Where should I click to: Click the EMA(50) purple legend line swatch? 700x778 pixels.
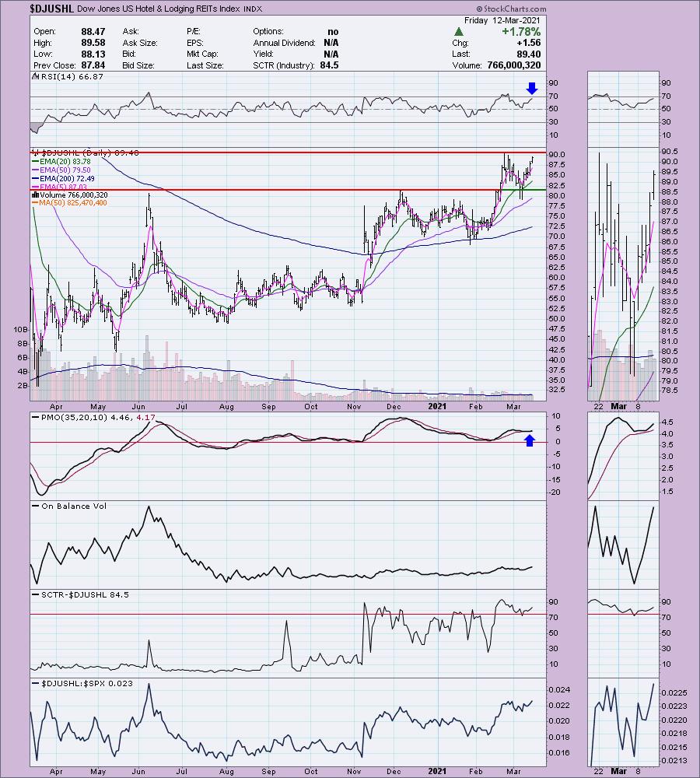(35, 170)
